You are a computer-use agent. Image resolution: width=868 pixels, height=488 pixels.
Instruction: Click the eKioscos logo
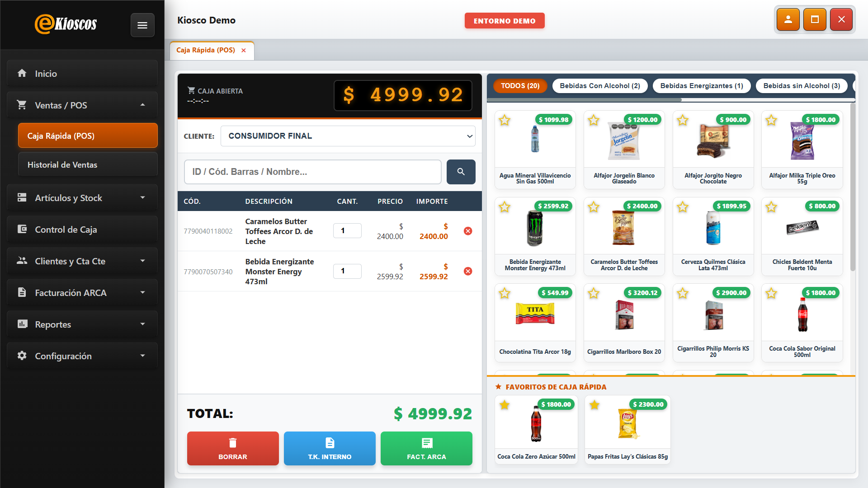(x=66, y=24)
